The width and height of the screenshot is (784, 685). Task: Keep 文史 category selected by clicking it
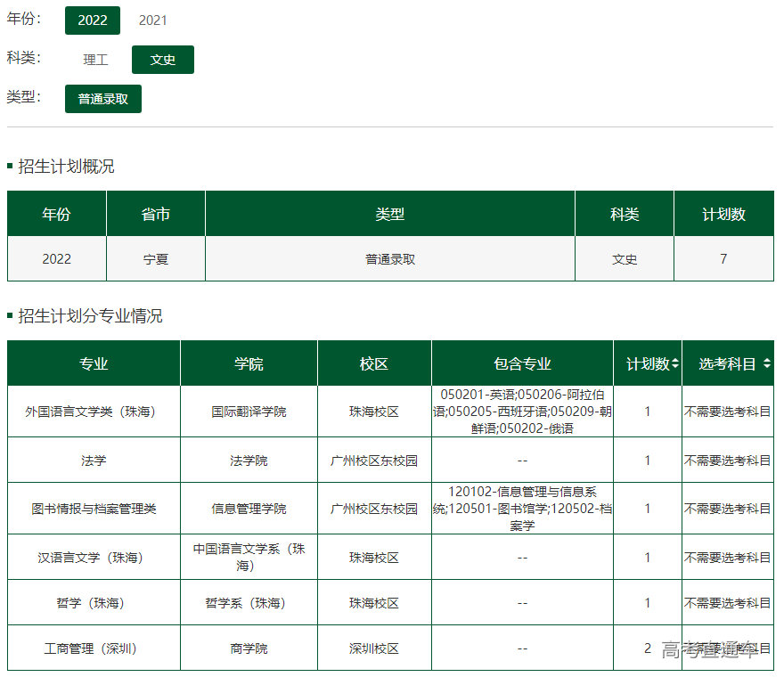coord(162,59)
